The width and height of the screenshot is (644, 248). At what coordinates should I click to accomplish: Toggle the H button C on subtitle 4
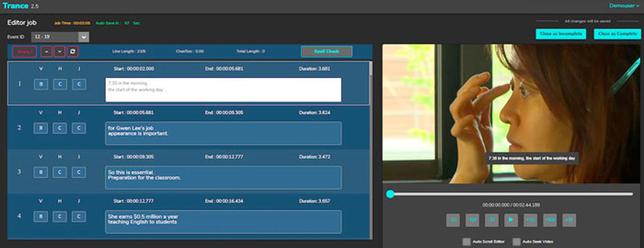(x=60, y=216)
